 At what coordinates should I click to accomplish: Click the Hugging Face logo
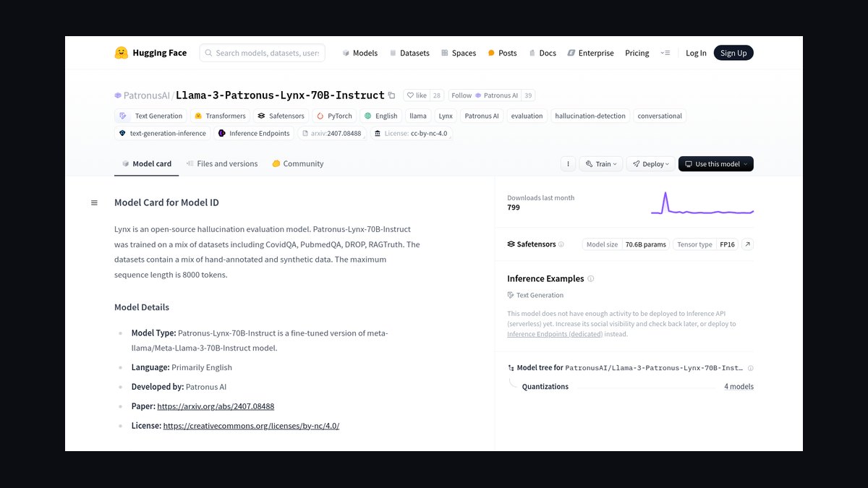[150, 53]
